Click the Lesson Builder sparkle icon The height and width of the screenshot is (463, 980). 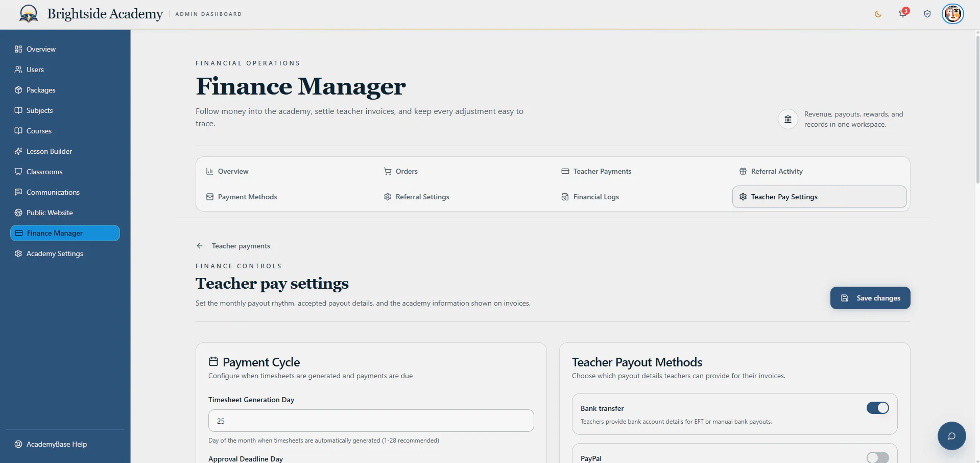(18, 151)
